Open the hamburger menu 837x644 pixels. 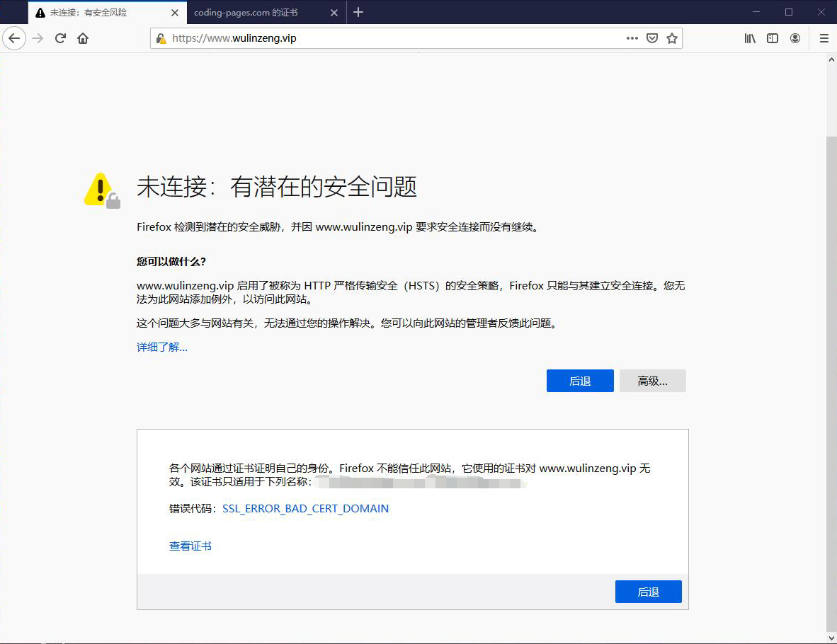824,38
